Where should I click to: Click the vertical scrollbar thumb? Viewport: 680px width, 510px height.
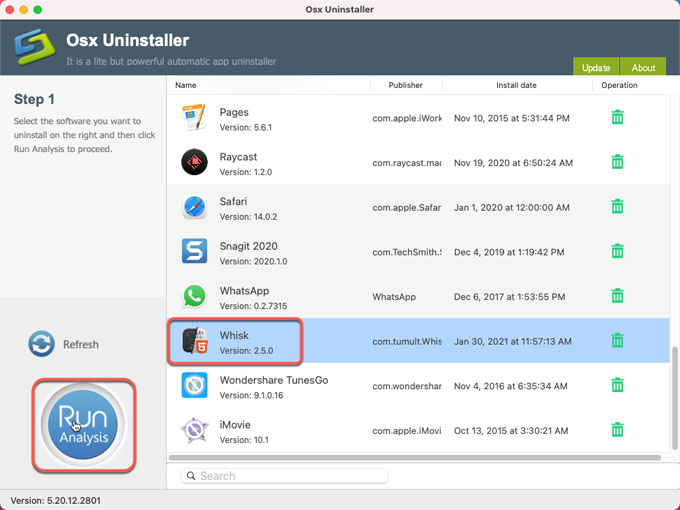tap(674, 398)
